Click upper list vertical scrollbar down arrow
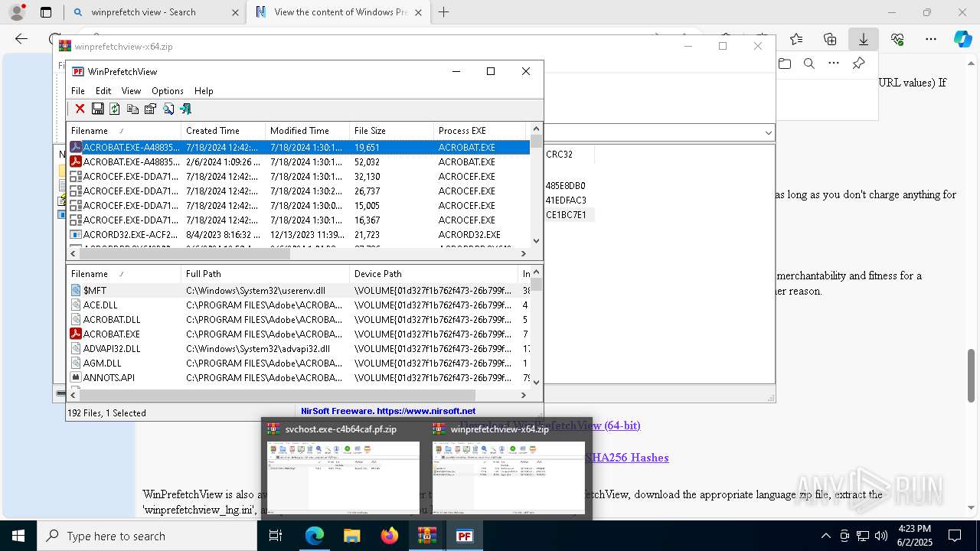Viewport: 980px width, 551px height. tap(536, 240)
